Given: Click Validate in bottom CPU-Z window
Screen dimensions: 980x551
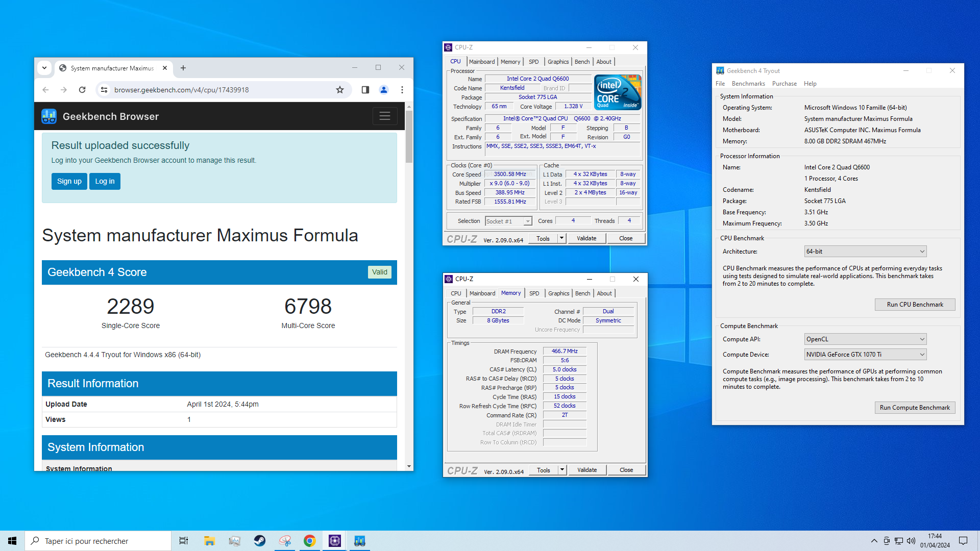Looking at the screenshot, I should [x=587, y=470].
